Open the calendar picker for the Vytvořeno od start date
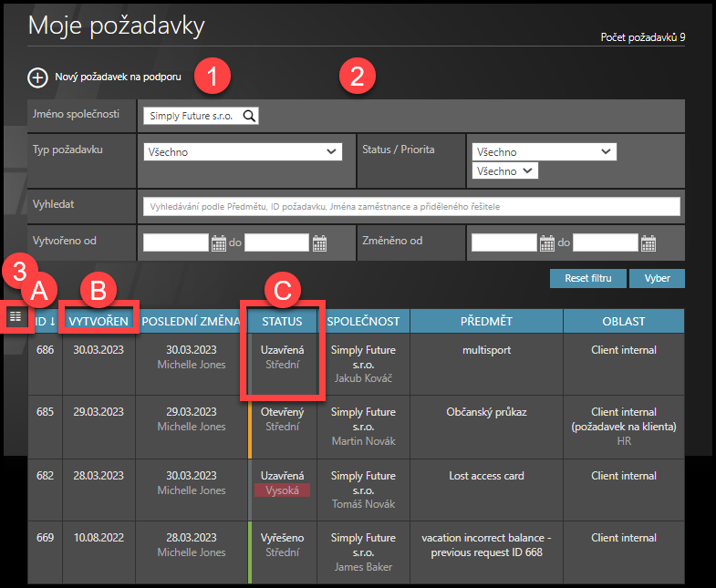Image resolution: width=716 pixels, height=588 pixels. tap(218, 242)
